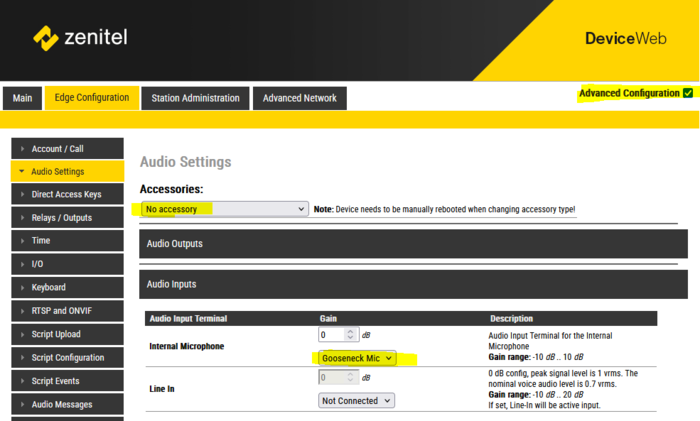Toggle the Advanced Configuration checkbox
700x421 pixels.
pos(687,93)
